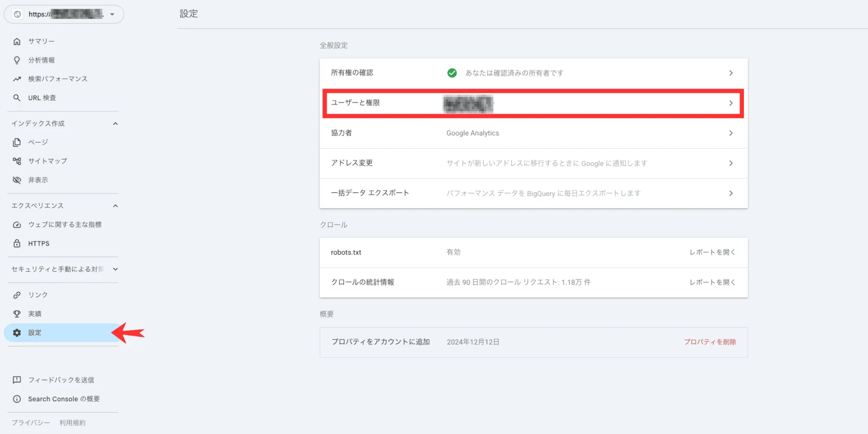
Task: Click 有効 status next to robots.txt
Action: tap(454, 252)
